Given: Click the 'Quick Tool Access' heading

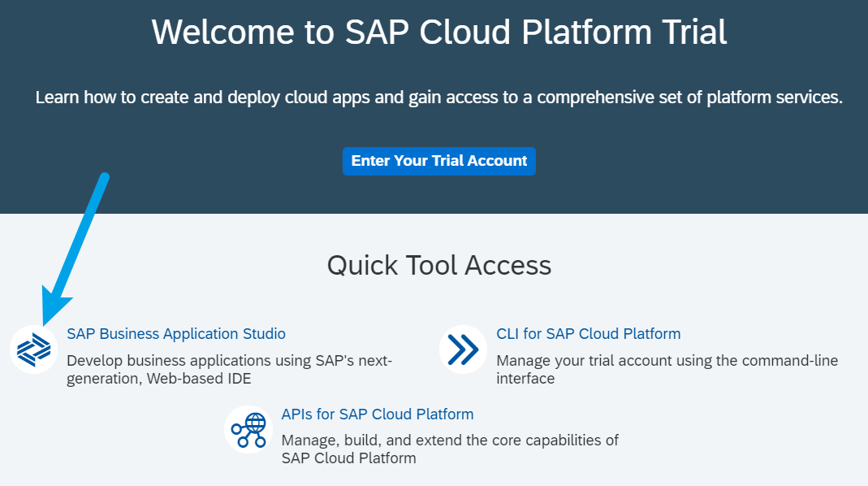Looking at the screenshot, I should point(439,265).
